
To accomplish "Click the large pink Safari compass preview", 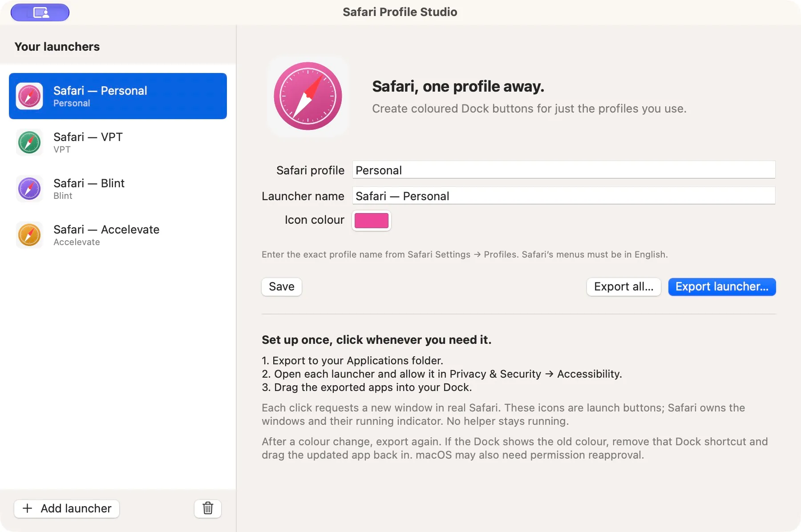I will (308, 96).
